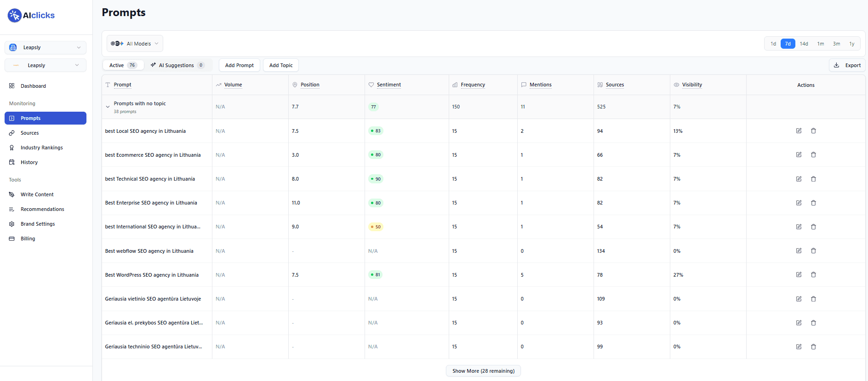Image resolution: width=868 pixels, height=381 pixels.
Task: Open the Sources page
Action: [46, 133]
